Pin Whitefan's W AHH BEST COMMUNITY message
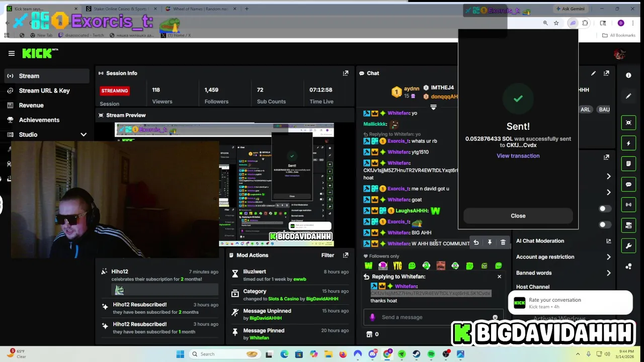Viewport: 644px width, 362px height. coord(490,243)
